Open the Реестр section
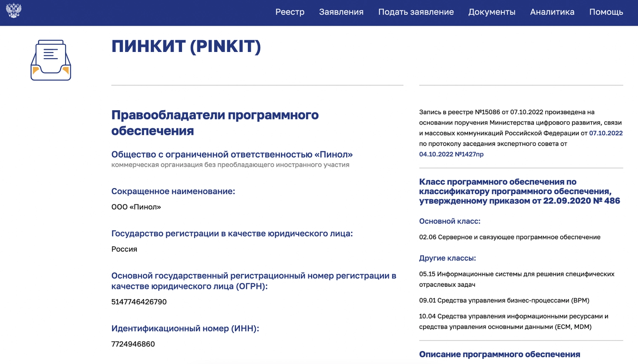Image resolution: width=638 pixels, height=364 pixels. 289,12
